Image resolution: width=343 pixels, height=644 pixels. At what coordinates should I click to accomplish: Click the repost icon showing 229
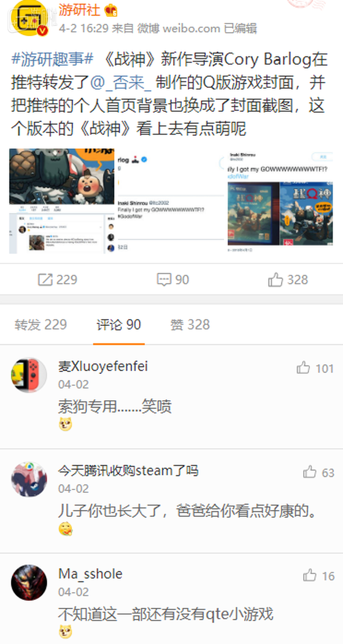45,280
